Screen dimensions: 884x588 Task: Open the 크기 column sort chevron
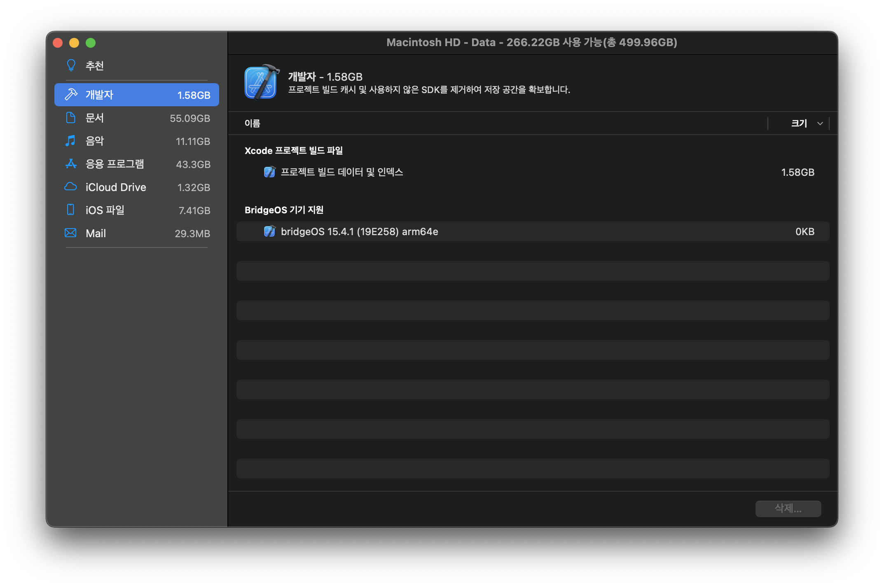coord(820,124)
